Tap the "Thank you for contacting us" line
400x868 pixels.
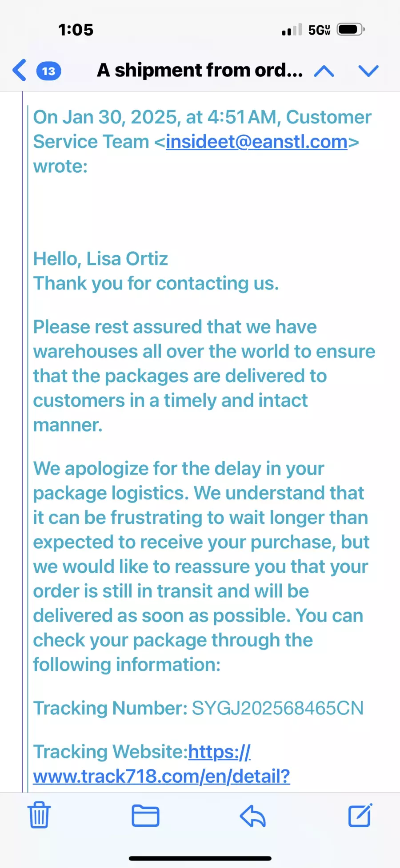[156, 283]
